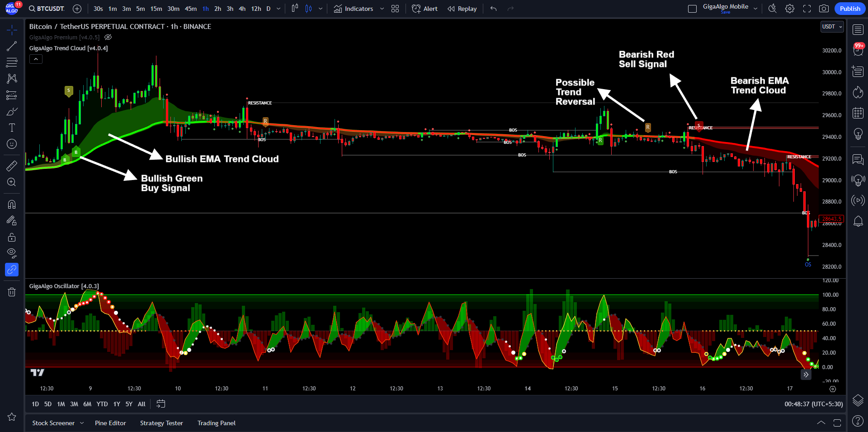Open ideas lightbulb panel icon
The width and height of the screenshot is (868, 432).
point(858,133)
